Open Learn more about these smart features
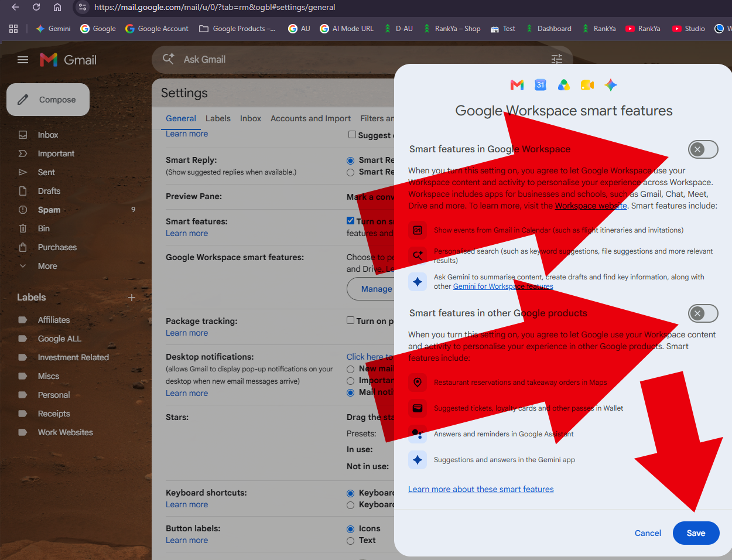Viewport: 732px width, 560px height. point(481,489)
